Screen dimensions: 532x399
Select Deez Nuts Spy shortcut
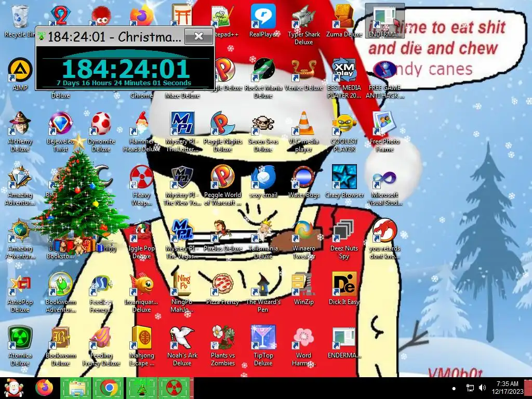click(x=344, y=239)
